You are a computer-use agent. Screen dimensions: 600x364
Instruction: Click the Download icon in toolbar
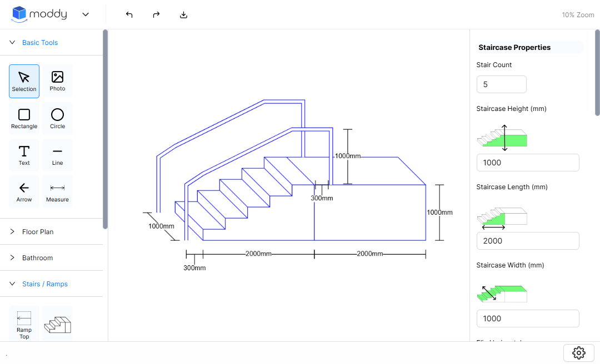pos(183,14)
